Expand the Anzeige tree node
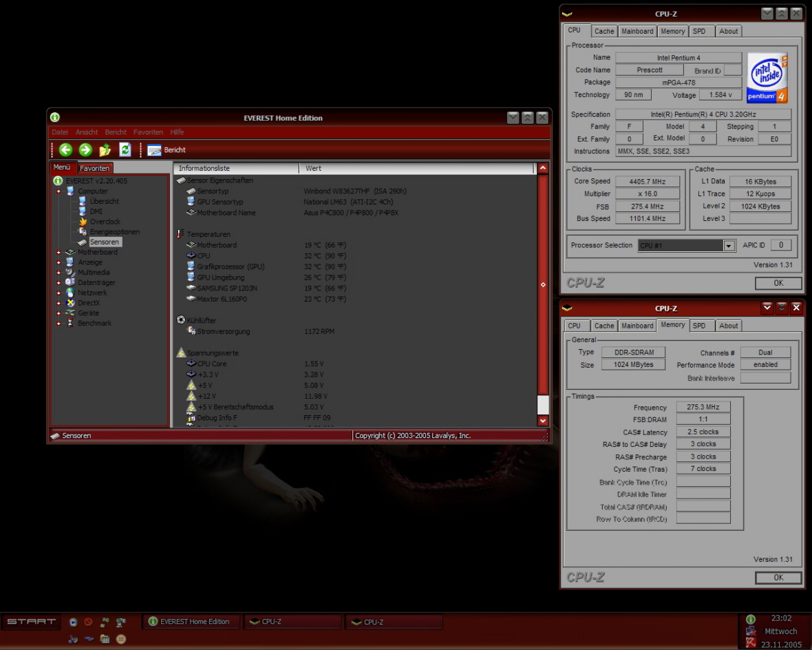This screenshot has height=650, width=812. coord(58,262)
